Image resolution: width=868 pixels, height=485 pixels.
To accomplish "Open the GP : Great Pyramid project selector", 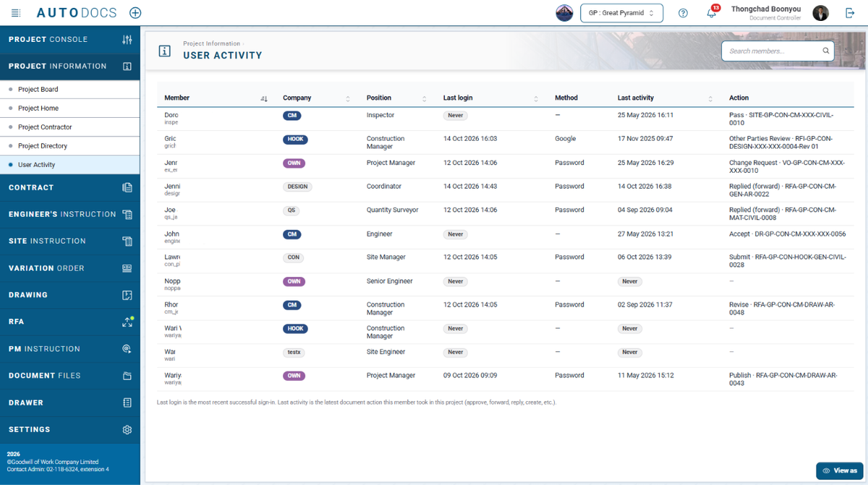I will (x=621, y=13).
